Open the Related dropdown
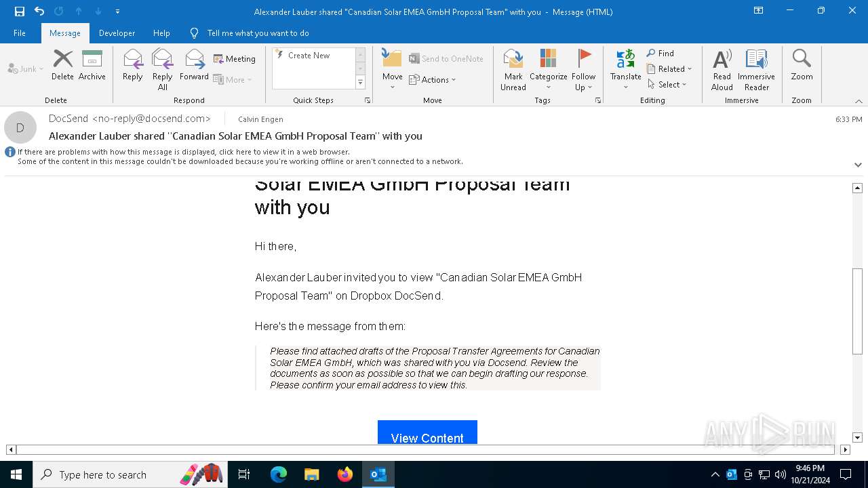This screenshot has width=868, height=488. pyautogui.click(x=669, y=68)
